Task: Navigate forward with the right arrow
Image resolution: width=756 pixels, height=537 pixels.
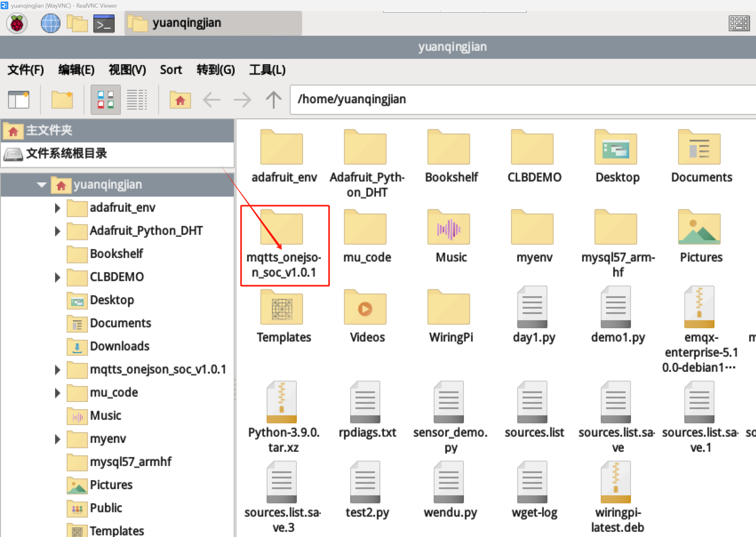Action: pyautogui.click(x=242, y=99)
